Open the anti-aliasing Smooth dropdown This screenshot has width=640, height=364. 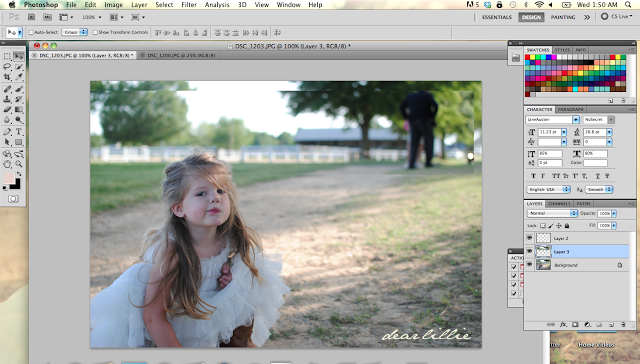599,189
